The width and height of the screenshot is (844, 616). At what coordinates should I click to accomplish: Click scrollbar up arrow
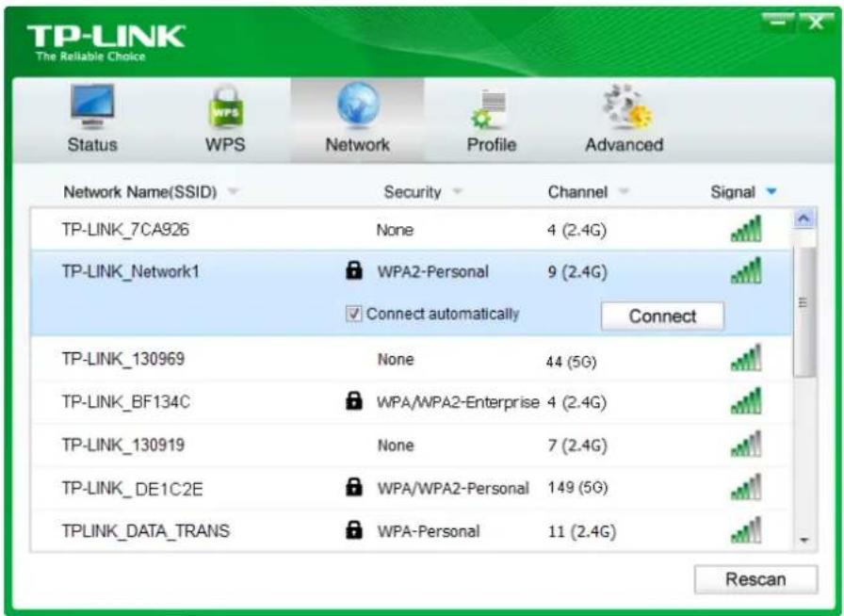point(804,219)
